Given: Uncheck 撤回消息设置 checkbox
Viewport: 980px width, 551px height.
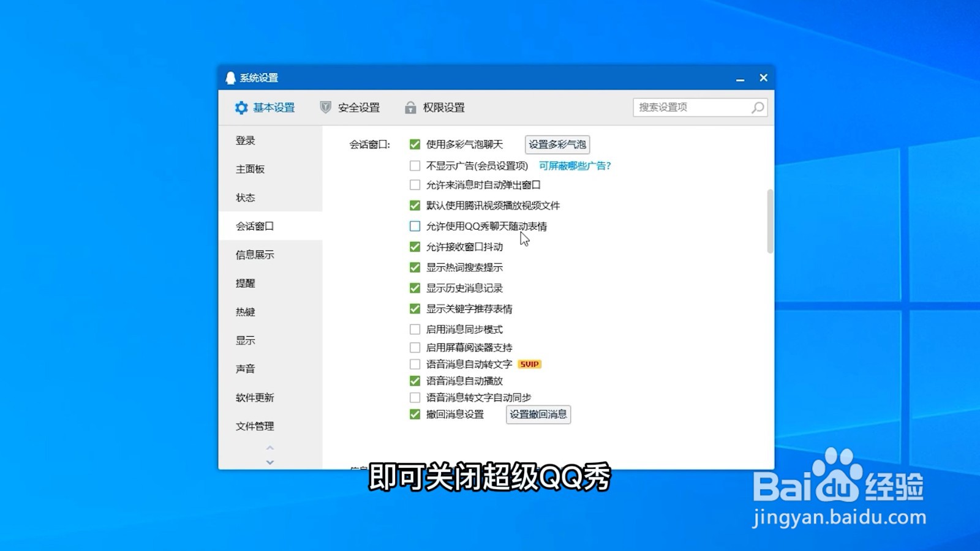Looking at the screenshot, I should (415, 414).
